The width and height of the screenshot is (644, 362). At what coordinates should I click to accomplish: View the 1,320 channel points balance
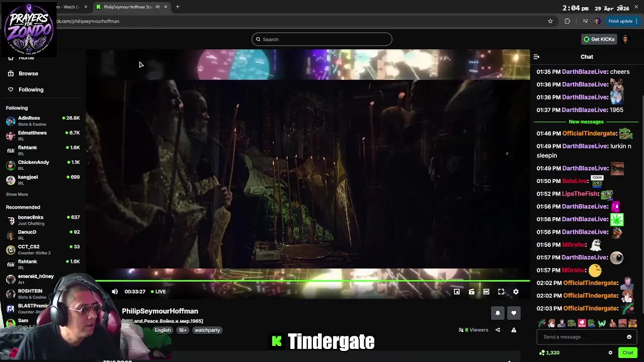(x=549, y=353)
